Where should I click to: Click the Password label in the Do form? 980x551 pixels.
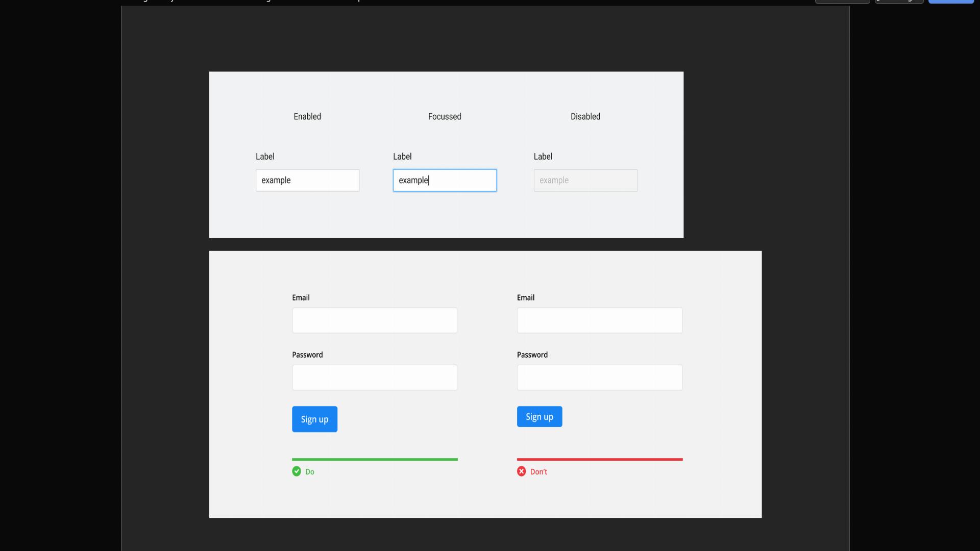coord(307,355)
